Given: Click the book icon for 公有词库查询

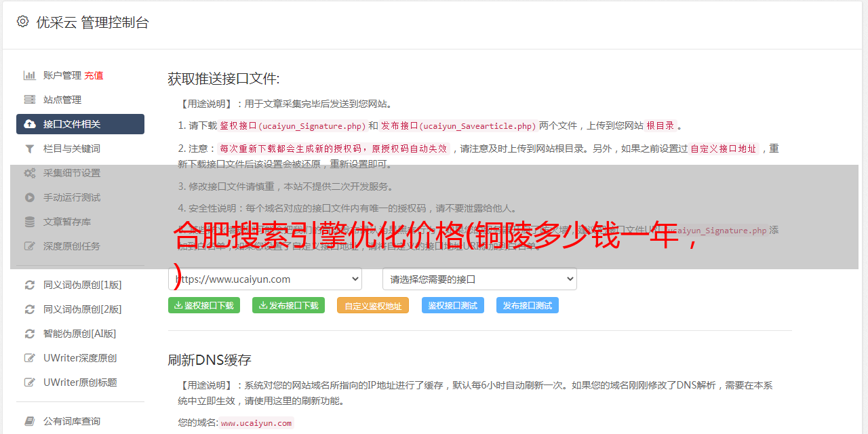Looking at the screenshot, I should 30,421.
